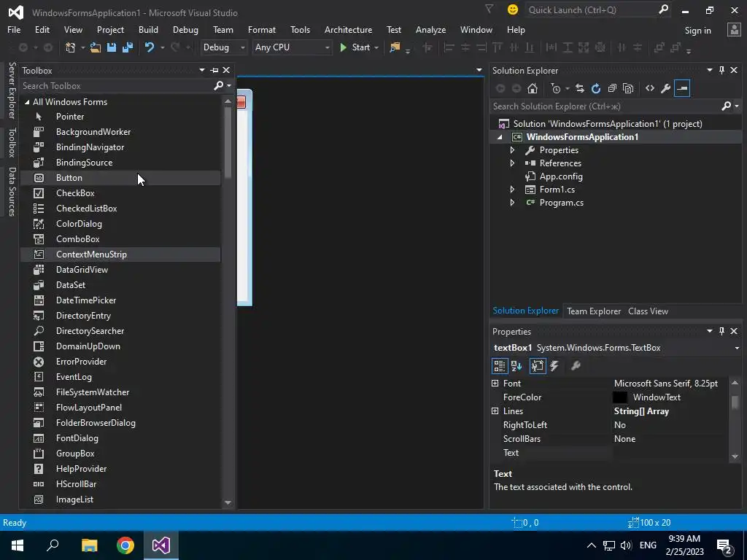Viewport: 747px width, 560px height.
Task: Toggle auto-hide pin on Properties panel
Action: point(721,331)
